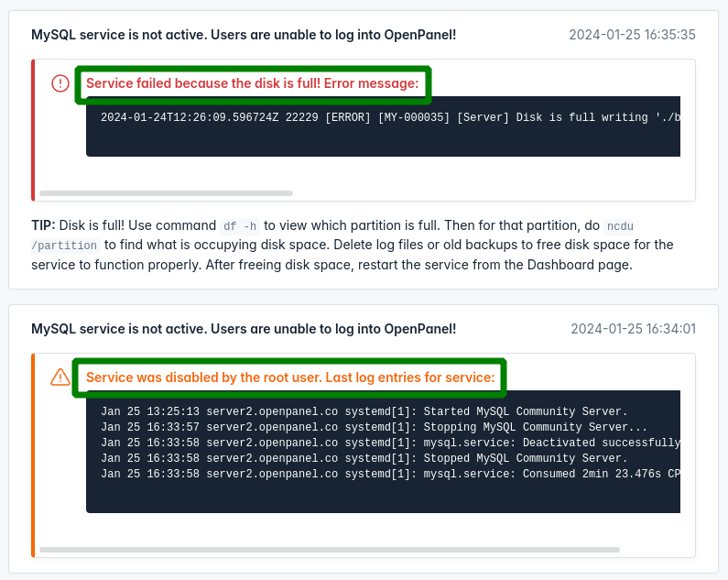
Task: Click the 'Started MySQL Community Server' log line
Action: [x=364, y=411]
